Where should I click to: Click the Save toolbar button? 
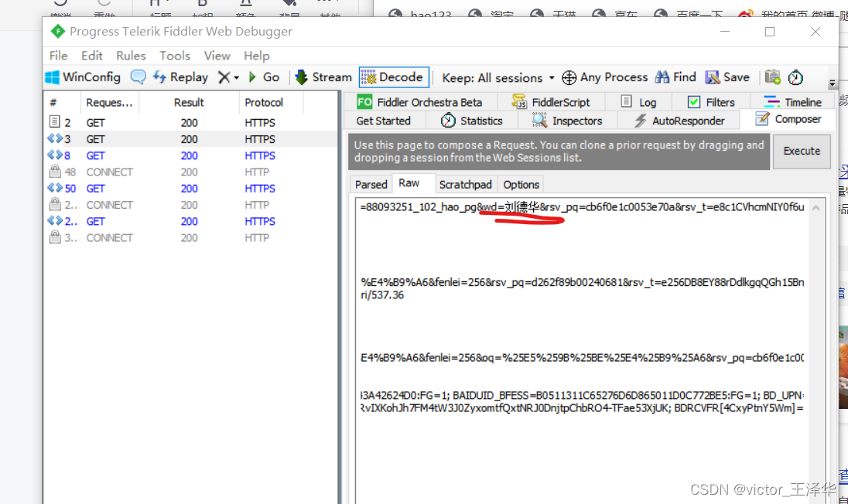727,77
